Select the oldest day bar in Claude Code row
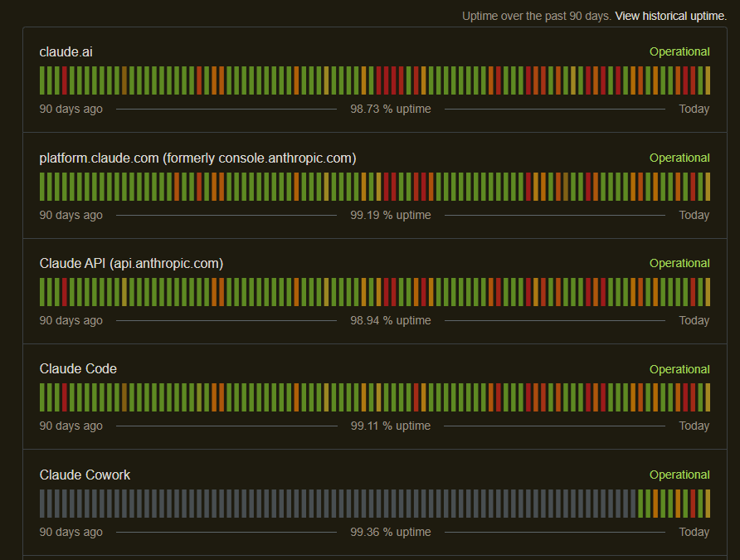This screenshot has height=560, width=740. click(x=42, y=397)
